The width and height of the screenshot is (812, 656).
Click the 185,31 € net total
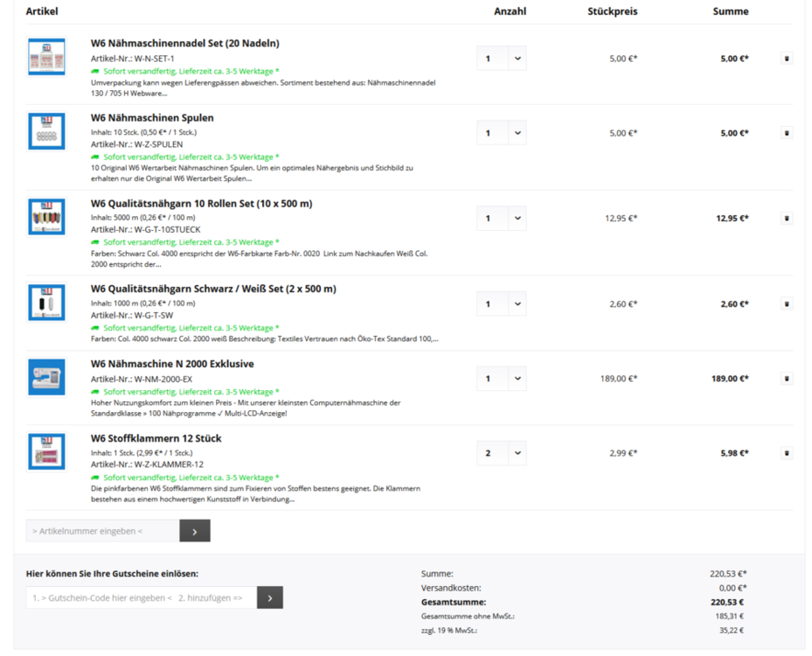tap(730, 617)
